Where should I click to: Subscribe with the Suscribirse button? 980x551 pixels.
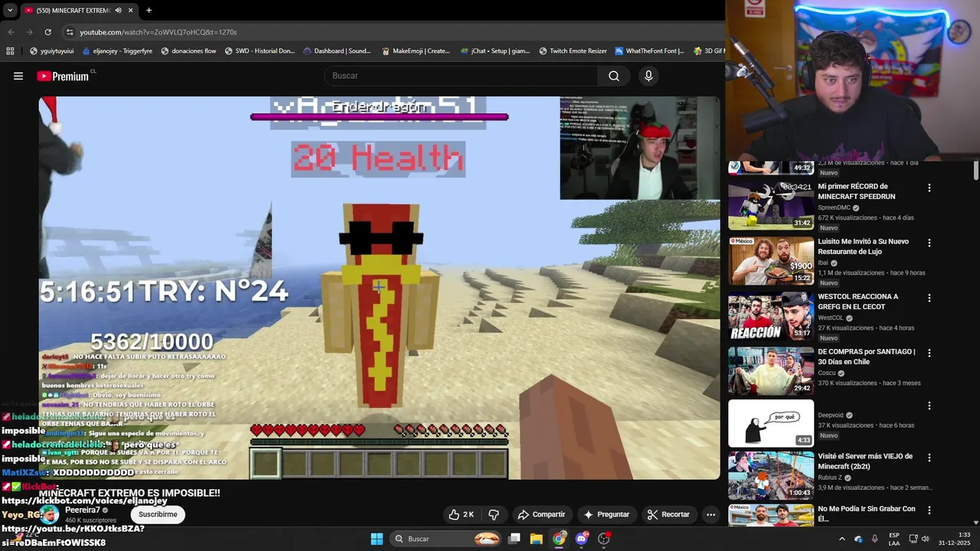click(x=158, y=514)
